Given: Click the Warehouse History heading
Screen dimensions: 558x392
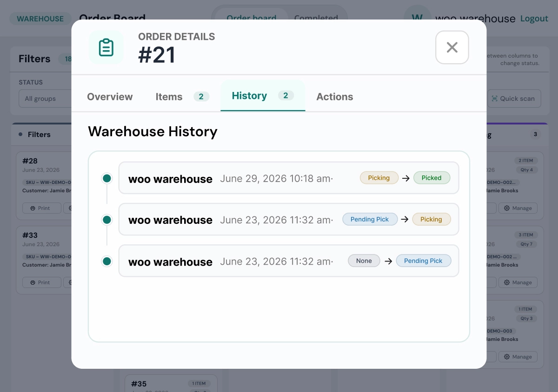Looking at the screenshot, I should pyautogui.click(x=153, y=132).
